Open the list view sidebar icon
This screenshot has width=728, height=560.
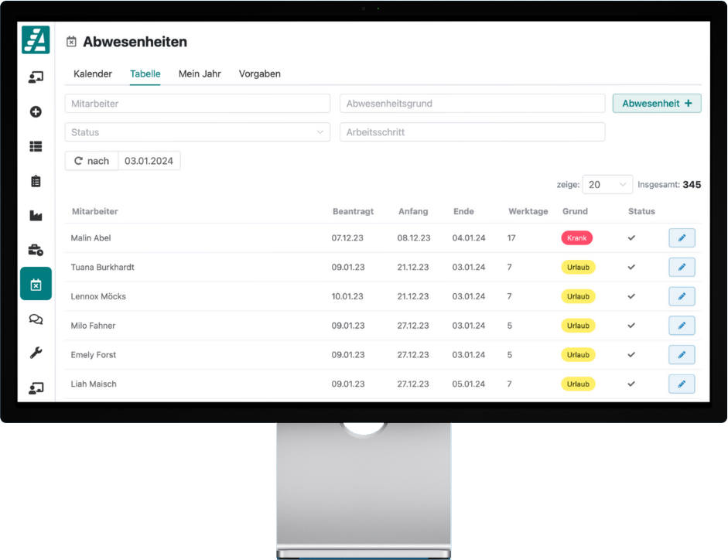pos(36,147)
